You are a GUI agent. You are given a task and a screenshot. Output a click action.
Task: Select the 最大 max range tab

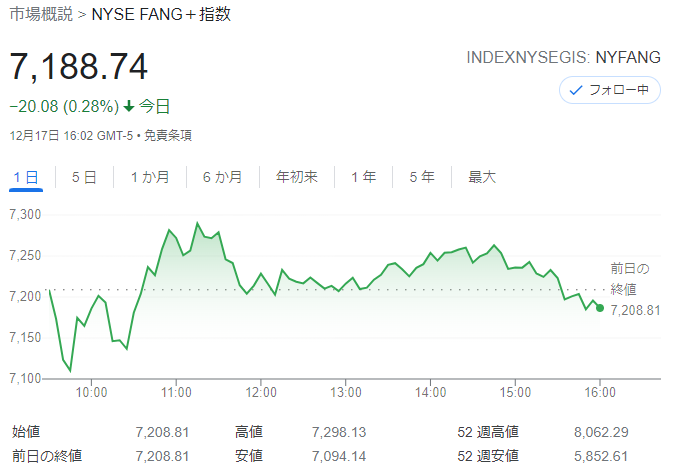pyautogui.click(x=482, y=177)
